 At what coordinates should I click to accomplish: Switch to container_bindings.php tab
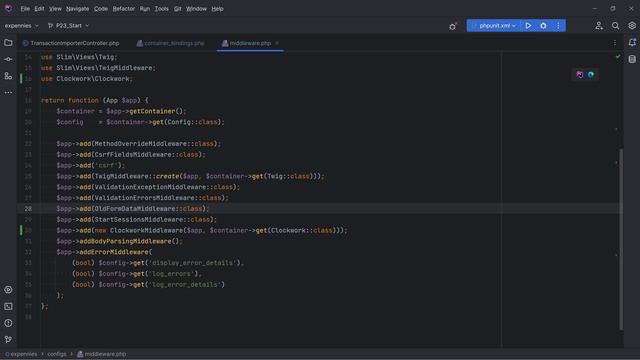click(171, 43)
